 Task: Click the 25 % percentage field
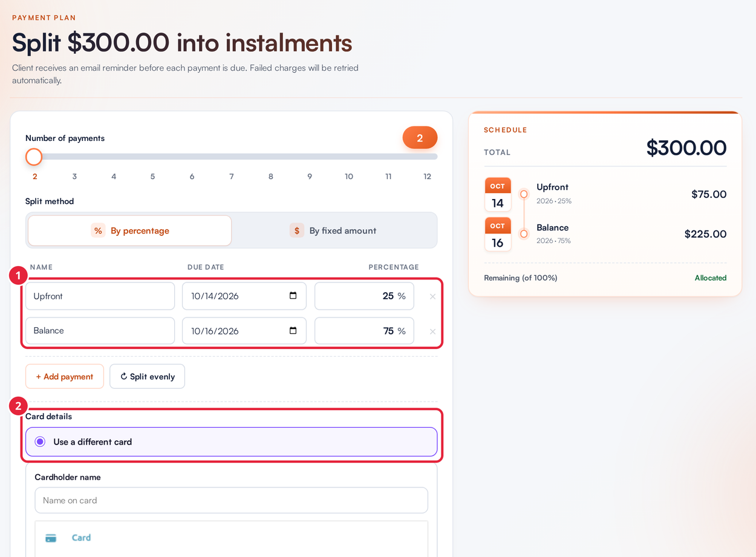pos(364,296)
